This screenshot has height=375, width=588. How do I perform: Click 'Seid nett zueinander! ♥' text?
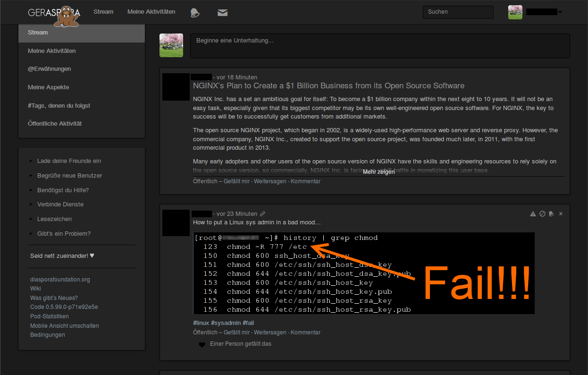pos(62,256)
